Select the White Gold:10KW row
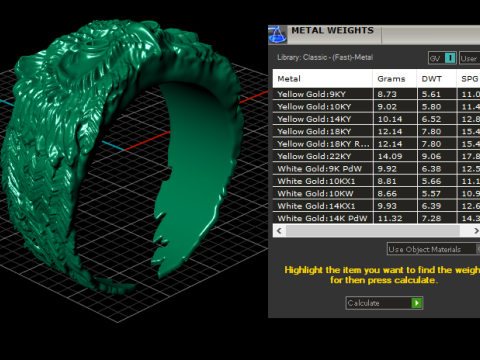Viewport: 480px width, 360px height. pos(376,193)
